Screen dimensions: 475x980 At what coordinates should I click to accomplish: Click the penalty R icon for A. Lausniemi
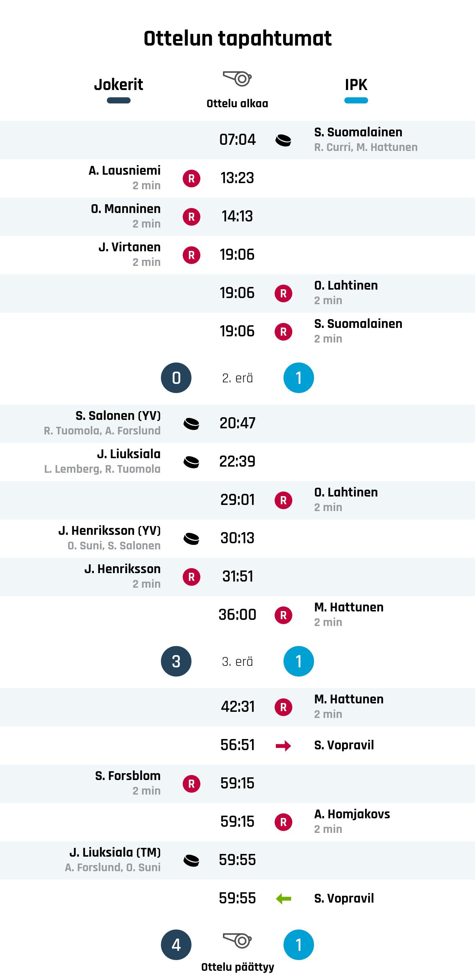pyautogui.click(x=192, y=179)
